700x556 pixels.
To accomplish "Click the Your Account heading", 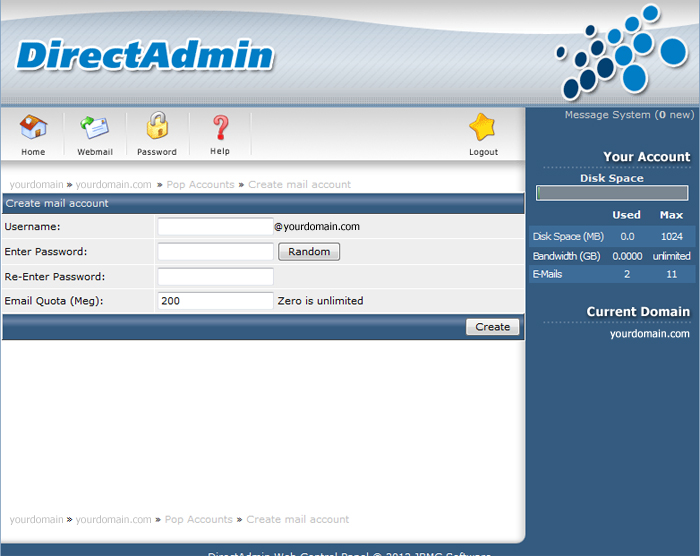I will pos(646,157).
